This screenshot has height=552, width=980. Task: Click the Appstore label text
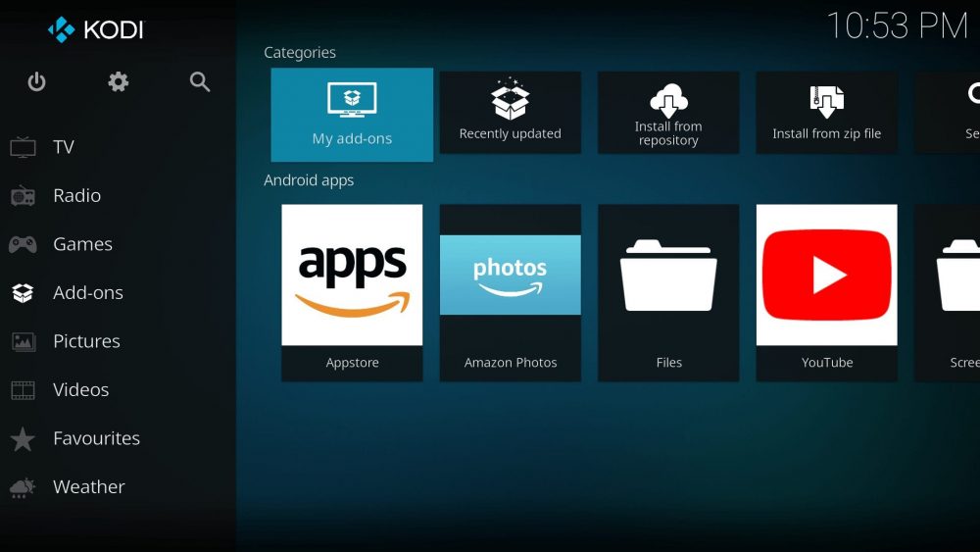click(352, 363)
